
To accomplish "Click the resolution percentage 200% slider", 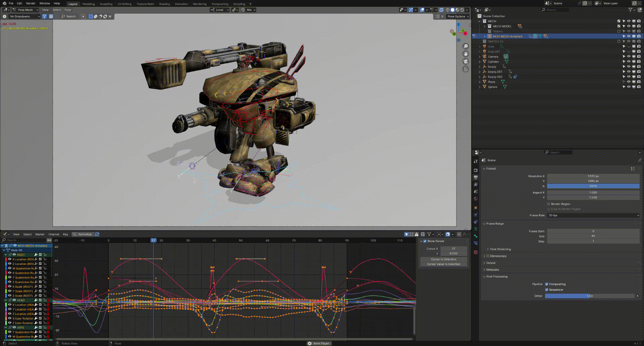I will 593,186.
